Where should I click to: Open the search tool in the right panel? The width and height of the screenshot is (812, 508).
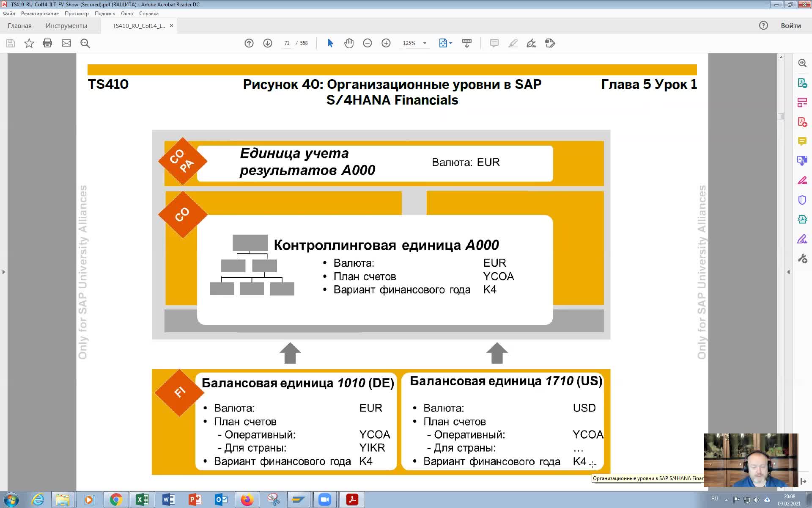point(802,63)
